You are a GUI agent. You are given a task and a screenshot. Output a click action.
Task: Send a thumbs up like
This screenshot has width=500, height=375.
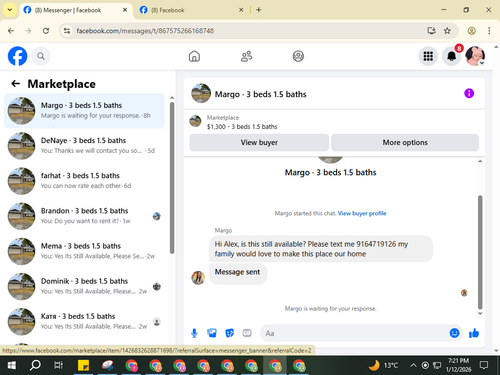(474, 333)
